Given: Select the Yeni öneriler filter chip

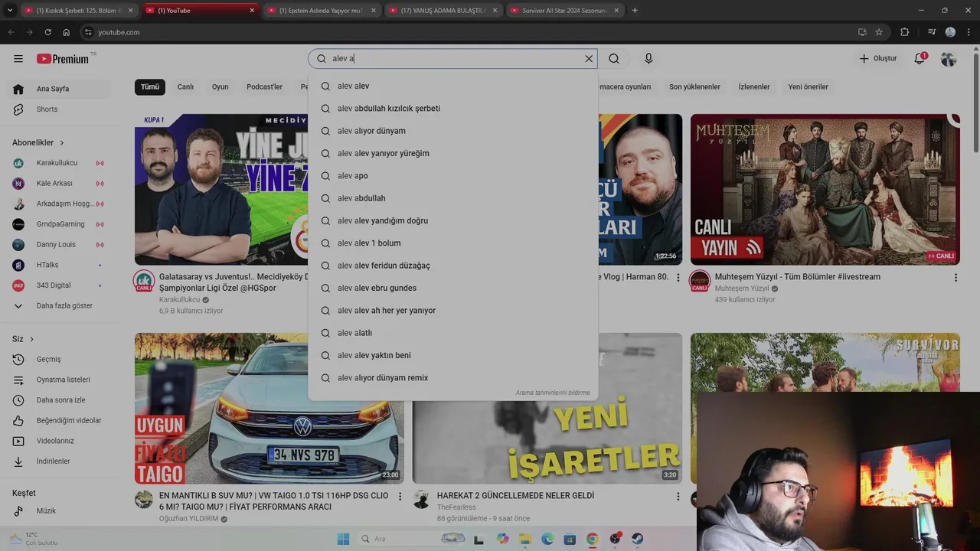Looking at the screenshot, I should point(808,87).
